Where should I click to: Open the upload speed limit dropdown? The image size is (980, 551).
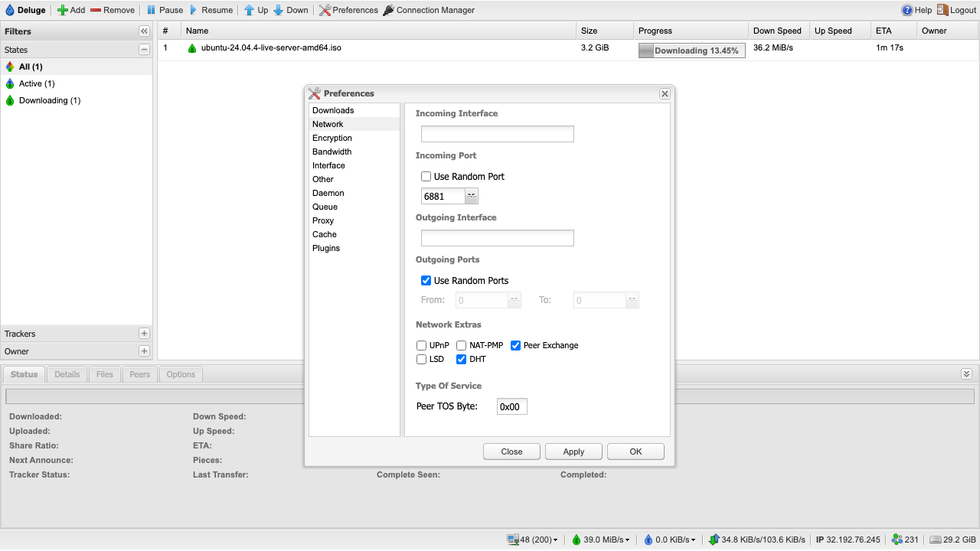click(x=670, y=540)
